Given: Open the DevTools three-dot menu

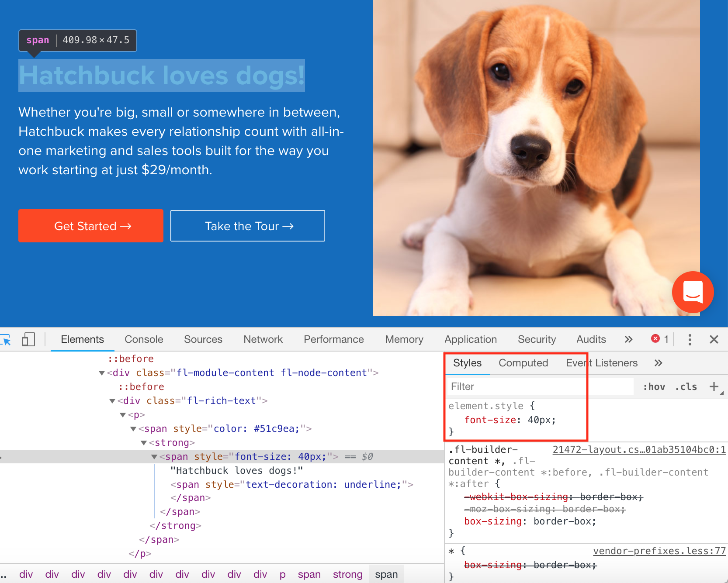Looking at the screenshot, I should tap(690, 339).
